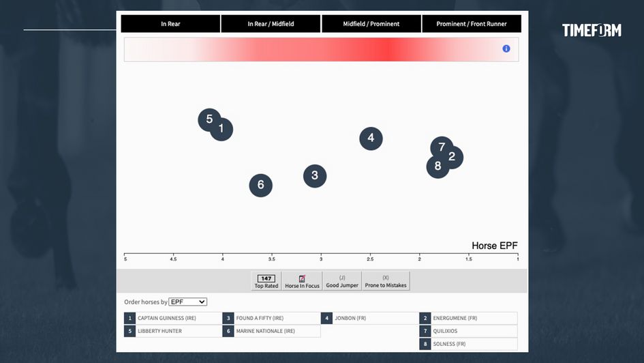Click the Timeform logo

pyautogui.click(x=592, y=30)
